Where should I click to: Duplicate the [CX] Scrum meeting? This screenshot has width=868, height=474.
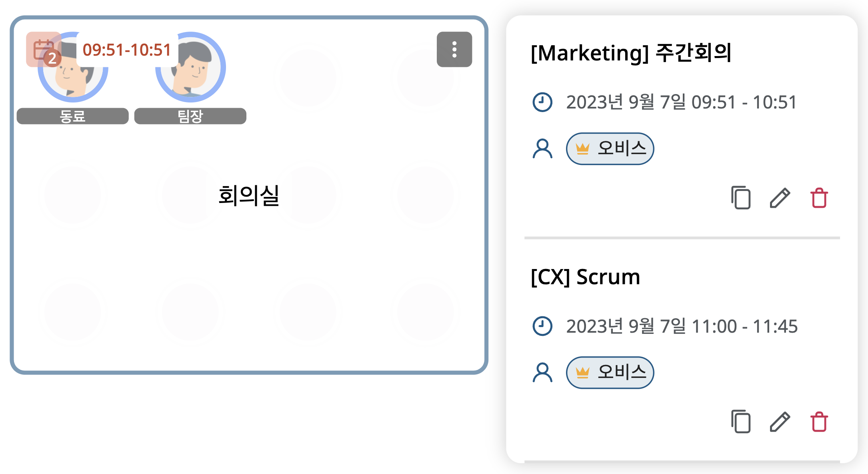[x=740, y=422]
